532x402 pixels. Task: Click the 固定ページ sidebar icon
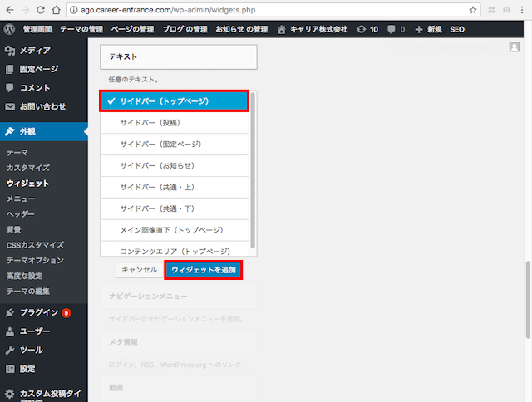(10, 69)
